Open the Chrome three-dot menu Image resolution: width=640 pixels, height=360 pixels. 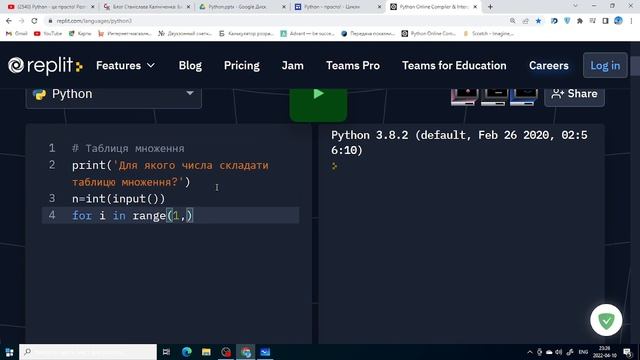[631, 21]
